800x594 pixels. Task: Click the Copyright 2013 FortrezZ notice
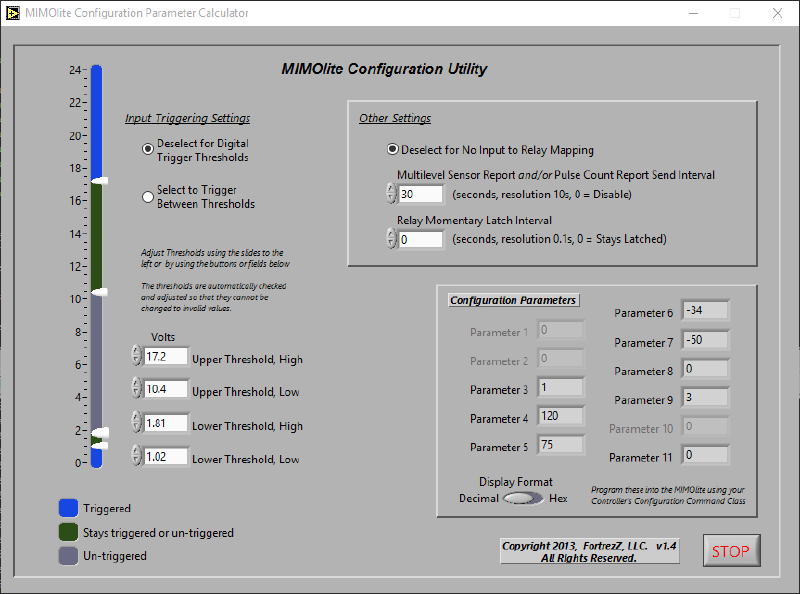coord(589,552)
